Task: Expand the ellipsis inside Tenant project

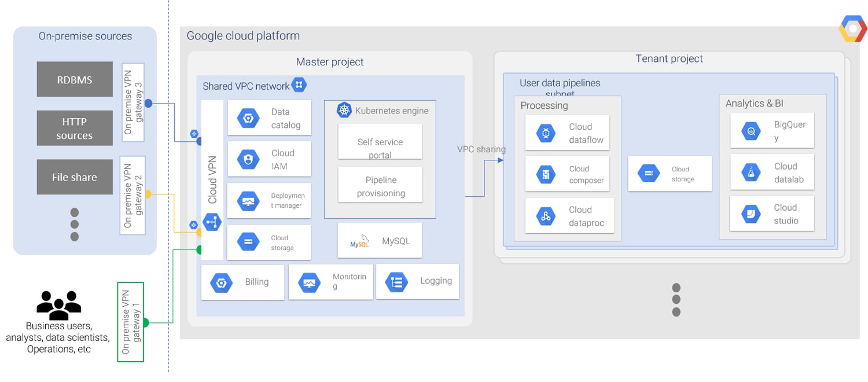Action: (676, 299)
